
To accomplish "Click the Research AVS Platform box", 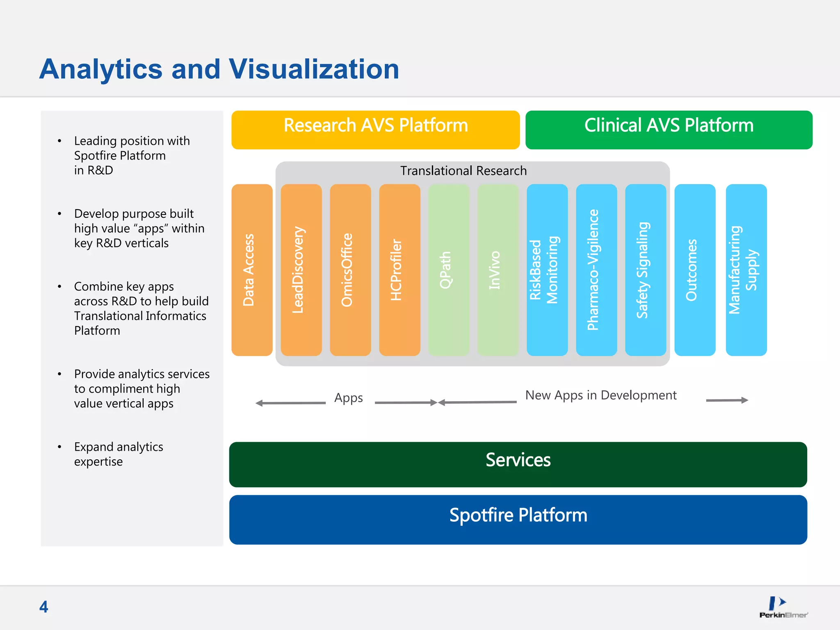I will [375, 130].
